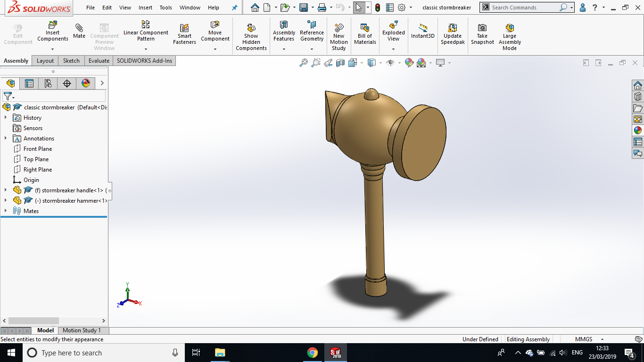The image size is (644, 362).
Task: Open Insert Components dropdown arrow
Action: [53, 49]
